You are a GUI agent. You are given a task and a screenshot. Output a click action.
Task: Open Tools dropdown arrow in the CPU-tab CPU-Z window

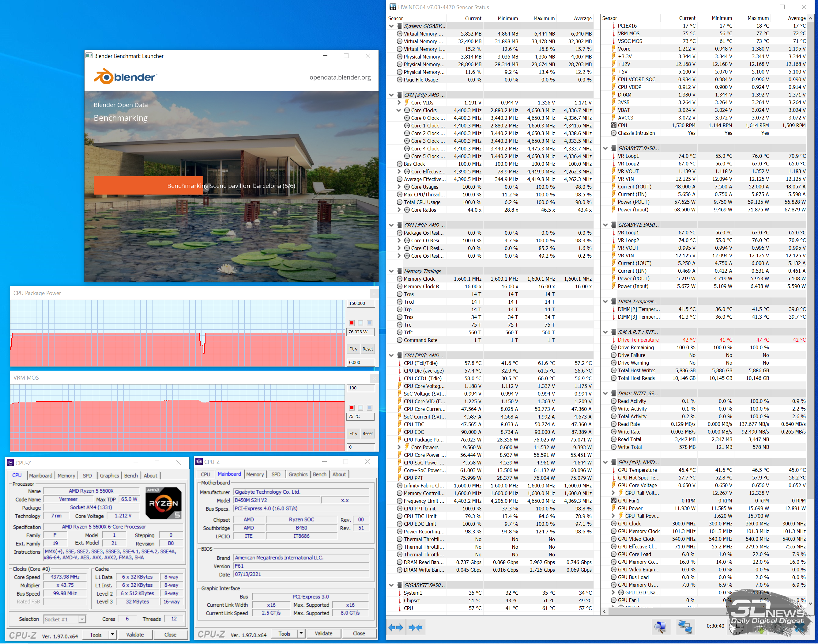[x=112, y=635]
